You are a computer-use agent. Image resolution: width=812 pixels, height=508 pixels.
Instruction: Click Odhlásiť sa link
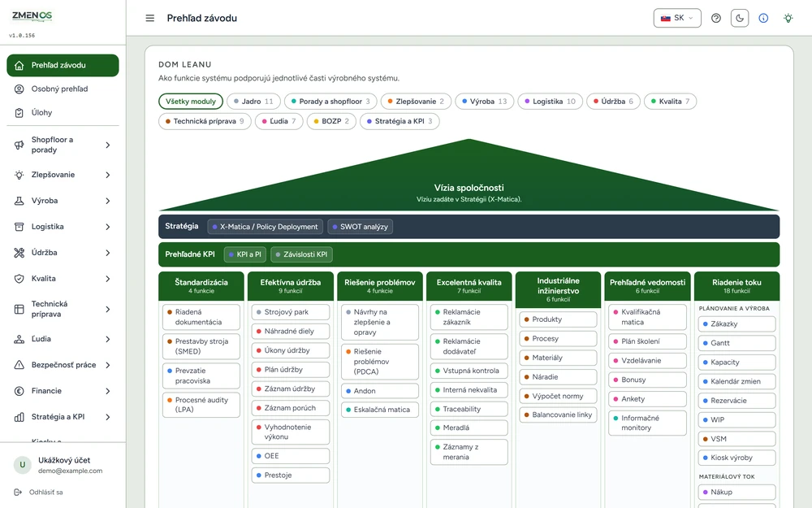[45, 493]
